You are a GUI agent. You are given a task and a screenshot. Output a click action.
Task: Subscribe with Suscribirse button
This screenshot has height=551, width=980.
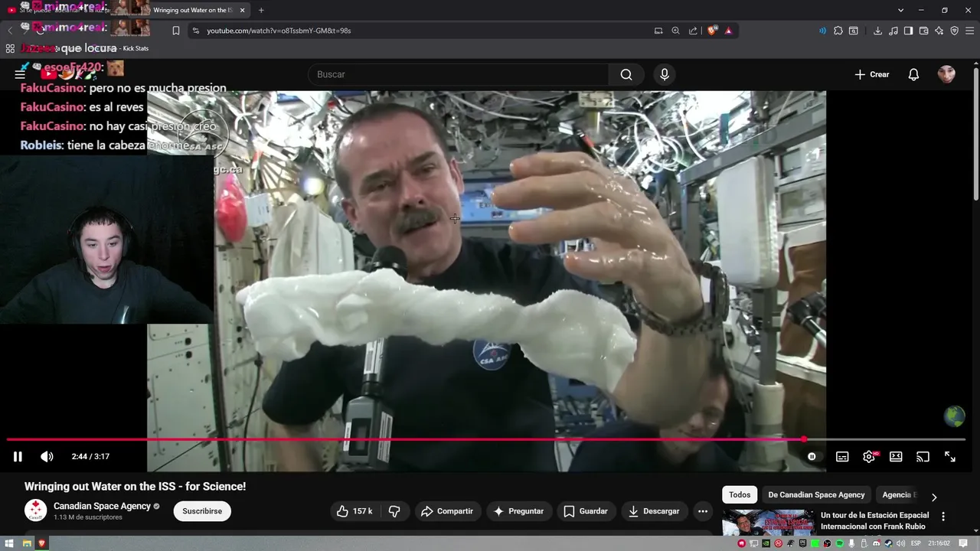[202, 511]
